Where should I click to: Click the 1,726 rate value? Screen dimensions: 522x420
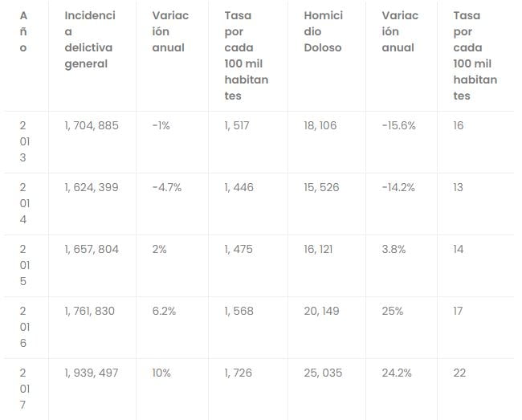click(239, 373)
